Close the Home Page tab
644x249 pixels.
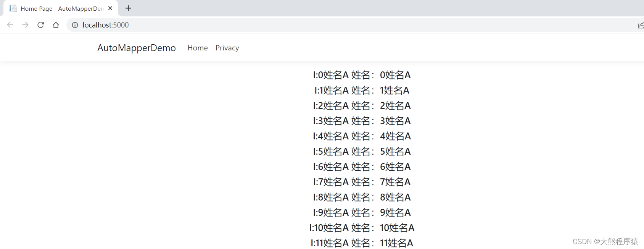[x=110, y=8]
